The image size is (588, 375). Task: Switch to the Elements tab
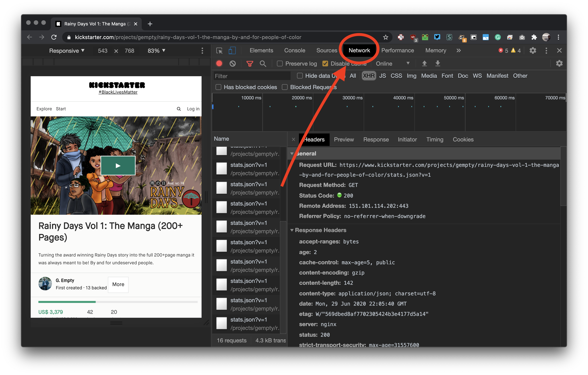coord(261,50)
